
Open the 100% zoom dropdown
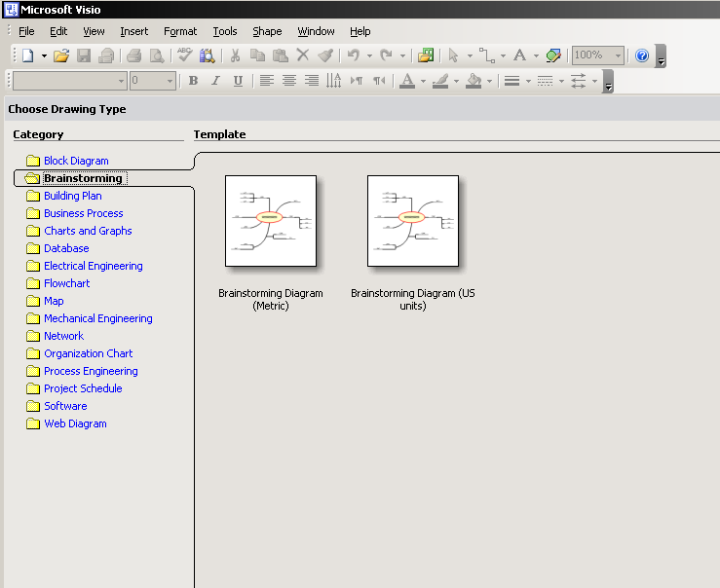coord(618,56)
